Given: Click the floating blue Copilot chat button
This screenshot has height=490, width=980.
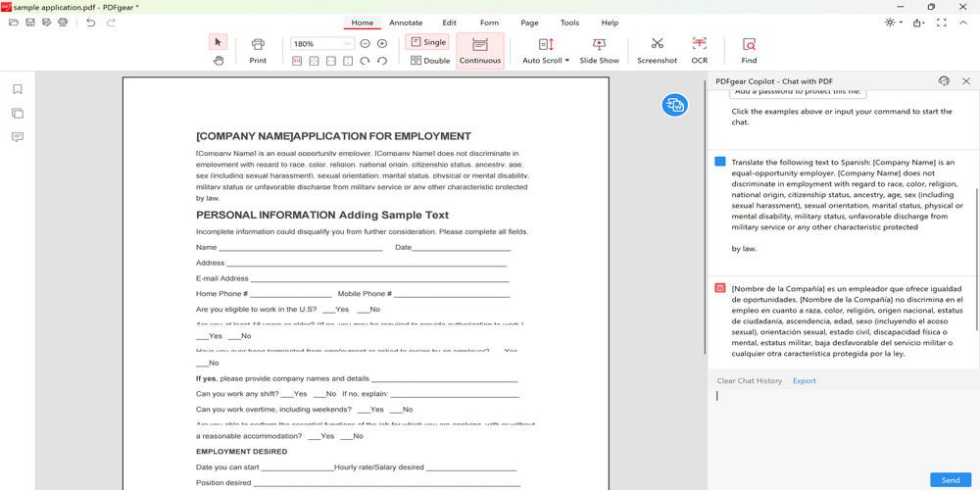Looking at the screenshot, I should (674, 105).
